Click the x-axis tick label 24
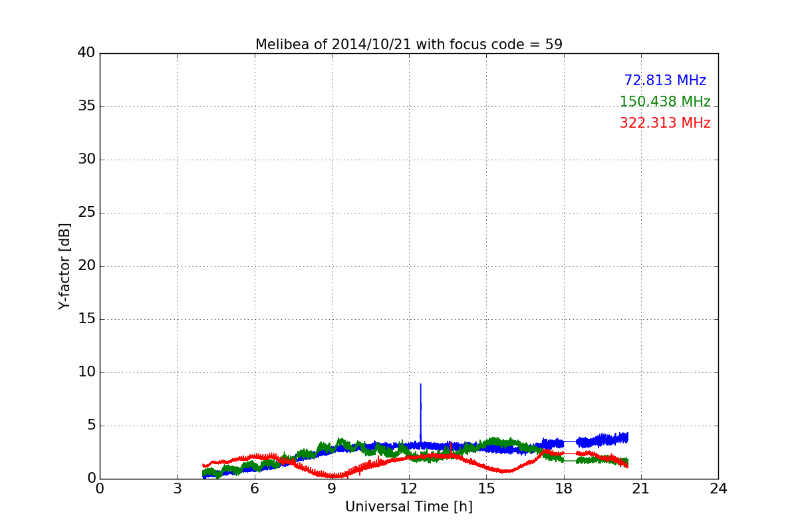The height and width of the screenshot is (532, 798). pyautogui.click(x=718, y=489)
